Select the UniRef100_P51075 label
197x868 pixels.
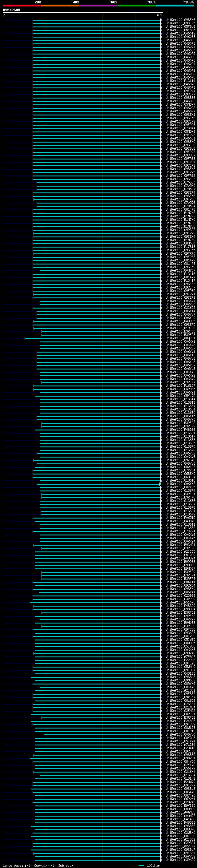(x=180, y=603)
